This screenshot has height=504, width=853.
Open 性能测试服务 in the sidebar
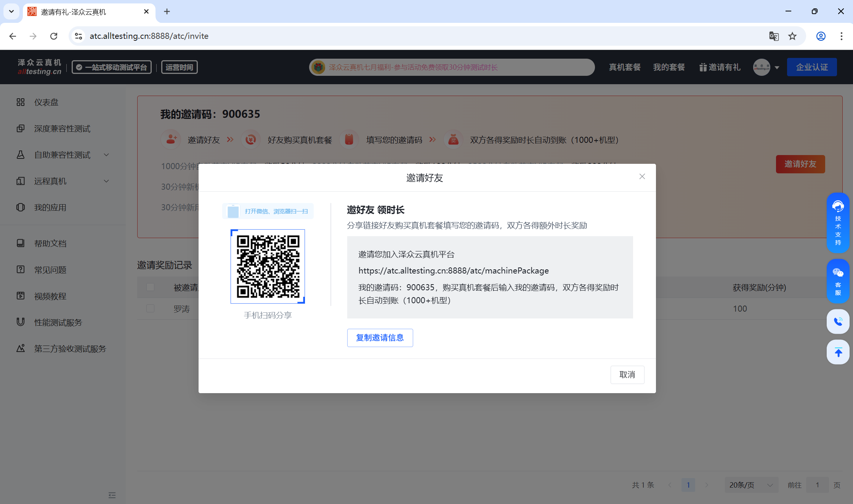[58, 323]
